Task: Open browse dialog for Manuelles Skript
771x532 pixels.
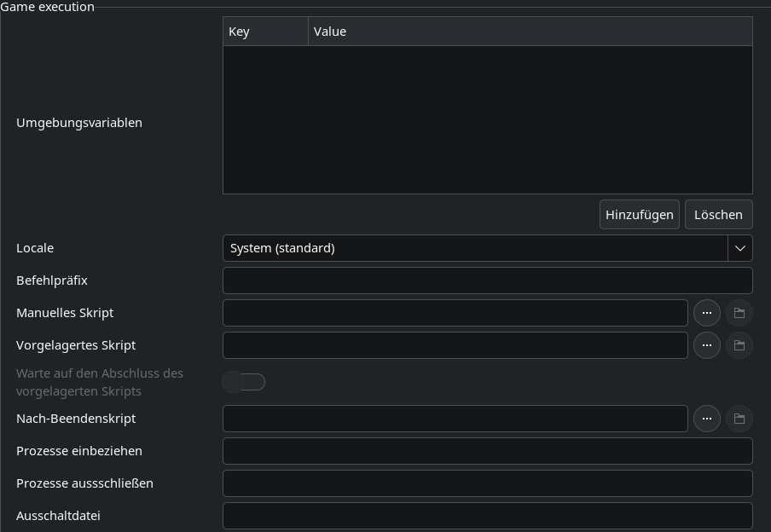Action: pos(706,313)
